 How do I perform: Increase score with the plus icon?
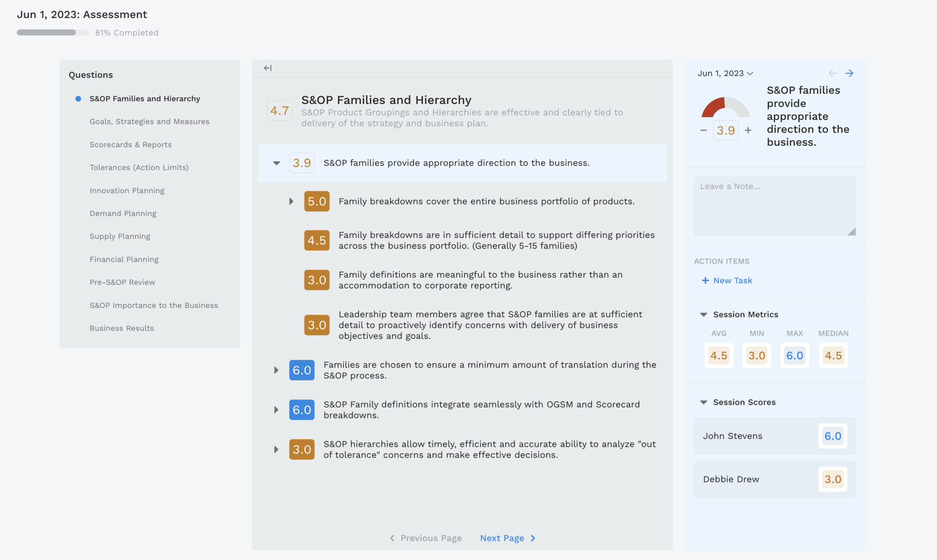coord(748,131)
